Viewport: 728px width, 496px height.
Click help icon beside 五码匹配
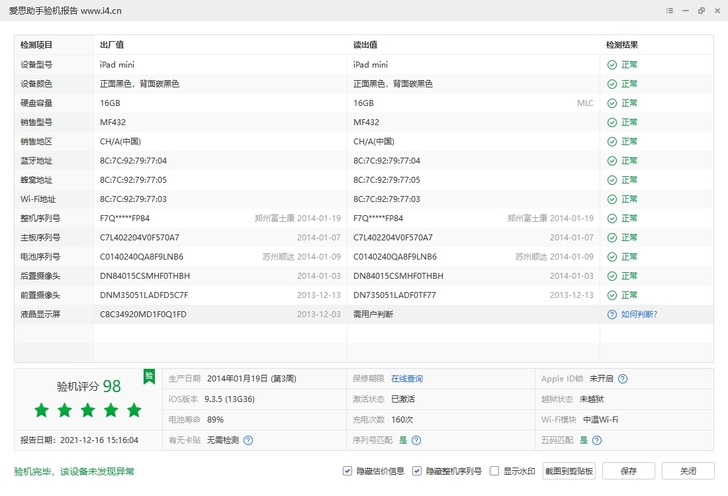597,439
